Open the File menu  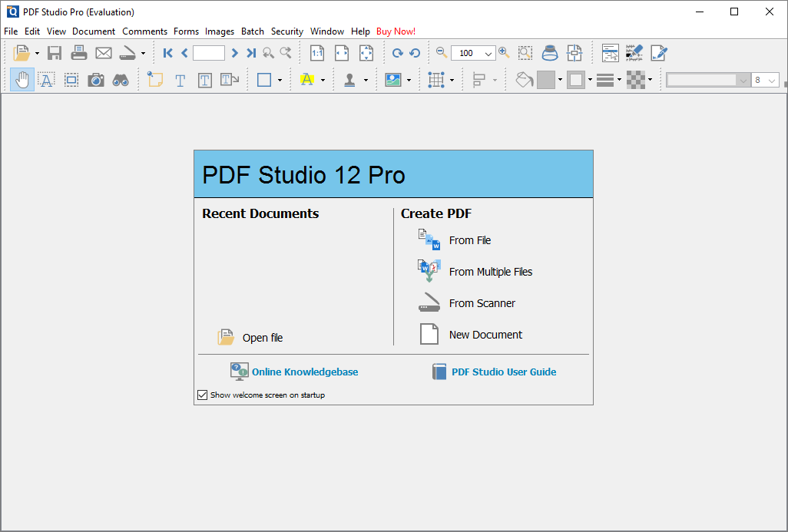coord(11,31)
